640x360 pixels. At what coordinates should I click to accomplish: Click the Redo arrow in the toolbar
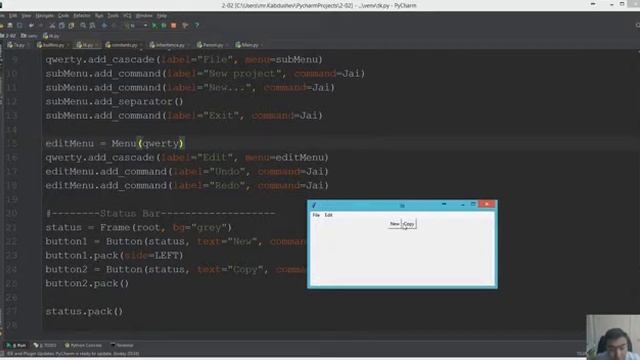pos(41,25)
